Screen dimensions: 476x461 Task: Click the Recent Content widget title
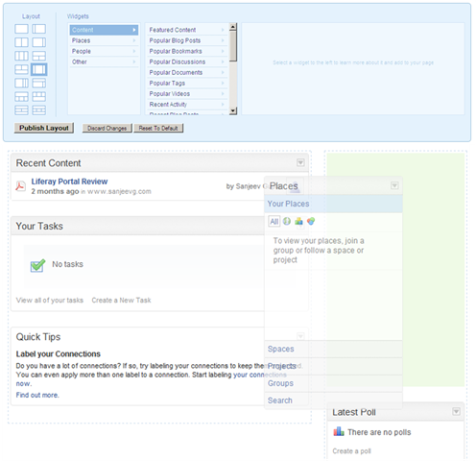pyautogui.click(x=48, y=163)
